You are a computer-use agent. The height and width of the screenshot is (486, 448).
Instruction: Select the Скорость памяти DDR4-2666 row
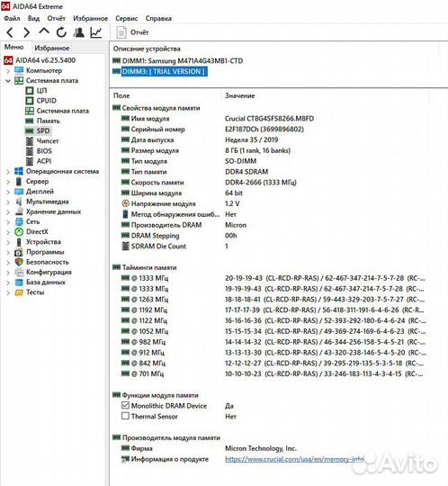click(x=209, y=182)
